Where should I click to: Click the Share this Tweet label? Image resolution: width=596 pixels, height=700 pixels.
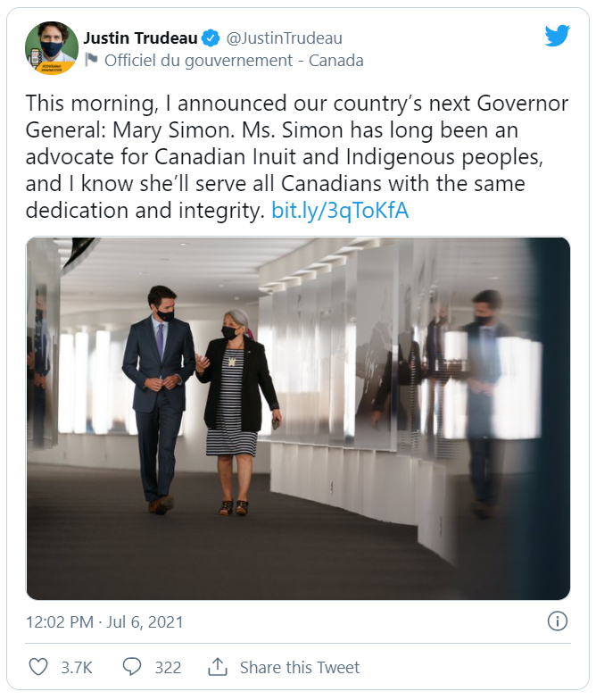click(x=300, y=667)
